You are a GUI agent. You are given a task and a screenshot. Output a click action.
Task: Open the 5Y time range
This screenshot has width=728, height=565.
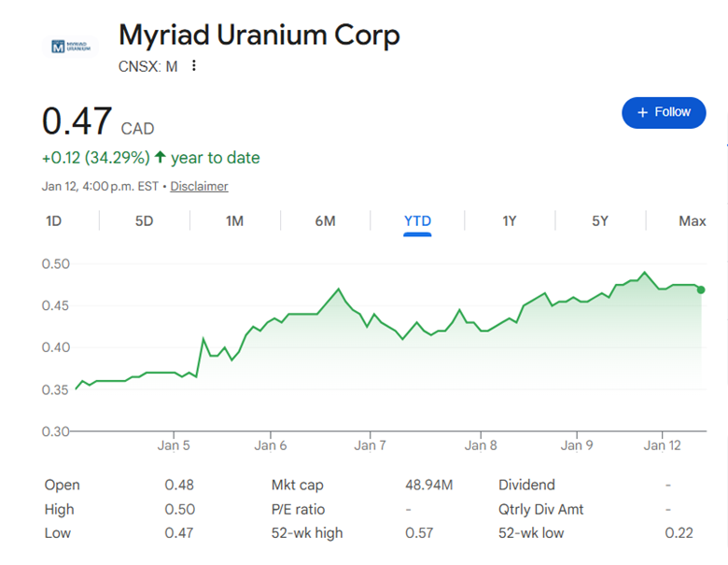[600, 221]
